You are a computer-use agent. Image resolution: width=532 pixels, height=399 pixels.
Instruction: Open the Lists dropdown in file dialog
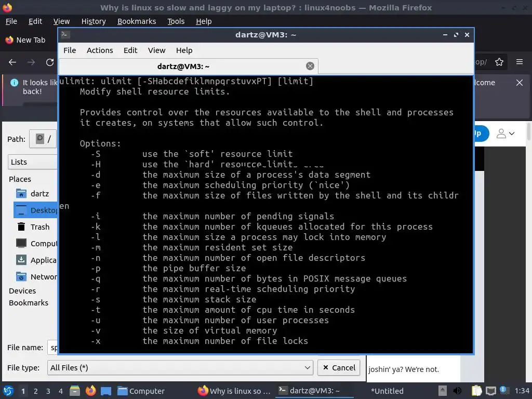click(x=33, y=162)
